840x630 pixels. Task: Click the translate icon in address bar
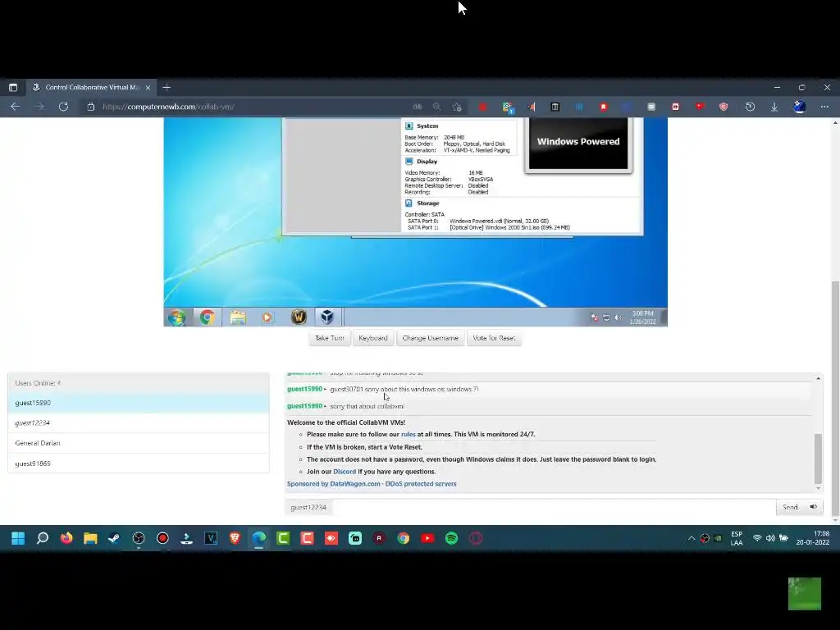[x=418, y=107]
